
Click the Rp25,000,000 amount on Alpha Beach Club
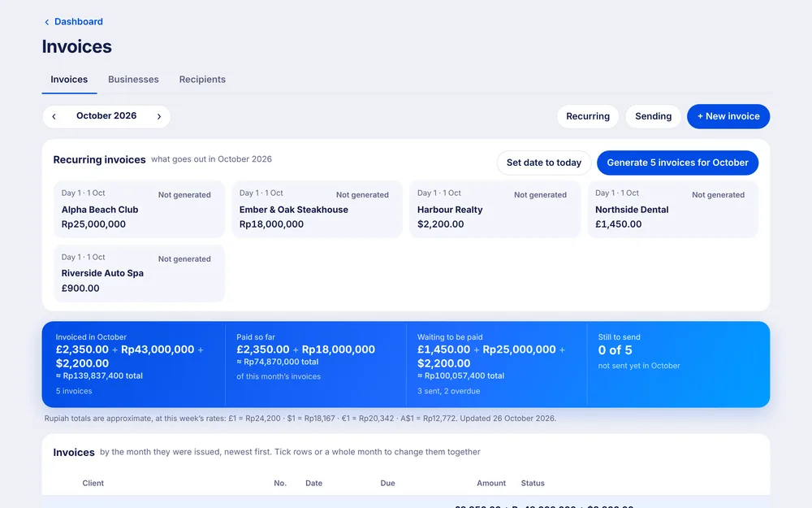[93, 224]
